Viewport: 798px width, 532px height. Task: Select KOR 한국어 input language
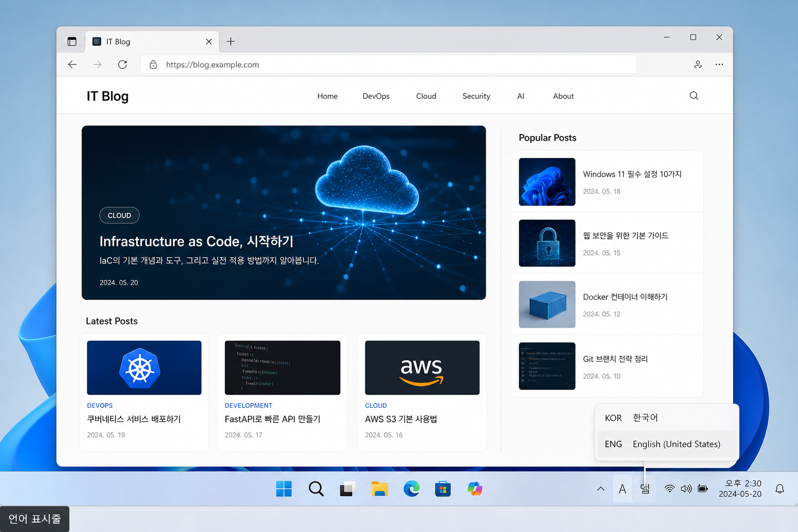tap(667, 418)
